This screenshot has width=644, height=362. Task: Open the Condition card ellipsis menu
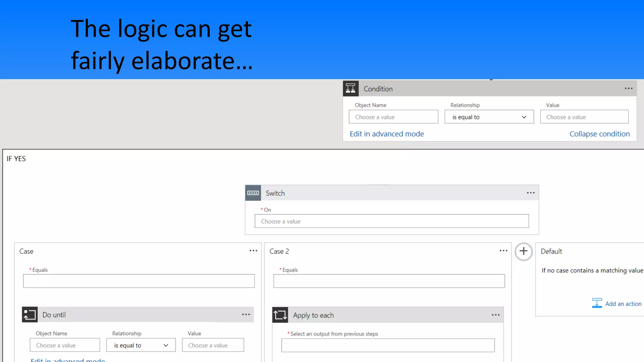pyautogui.click(x=628, y=89)
